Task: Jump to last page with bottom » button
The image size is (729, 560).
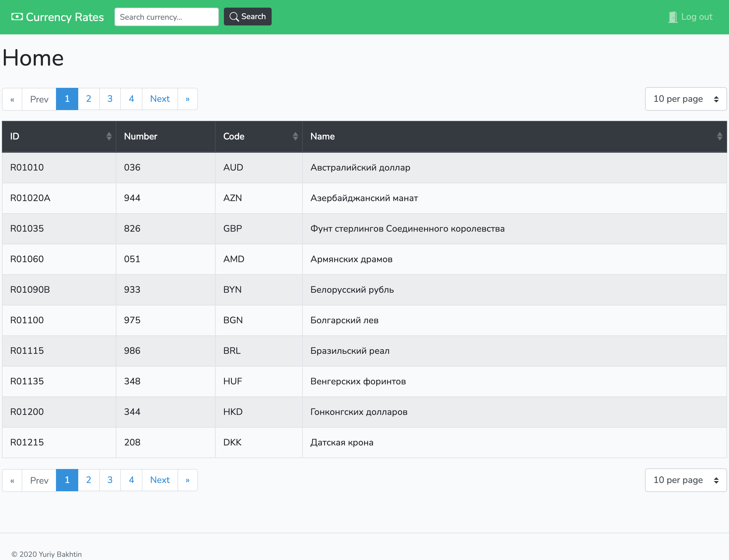Action: coord(187,480)
